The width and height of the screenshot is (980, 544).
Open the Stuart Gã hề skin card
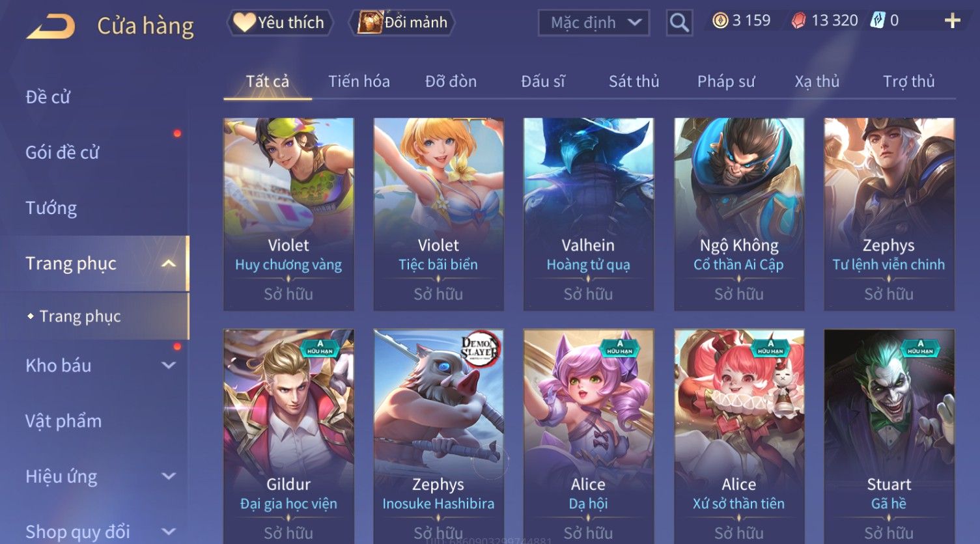coord(889,436)
